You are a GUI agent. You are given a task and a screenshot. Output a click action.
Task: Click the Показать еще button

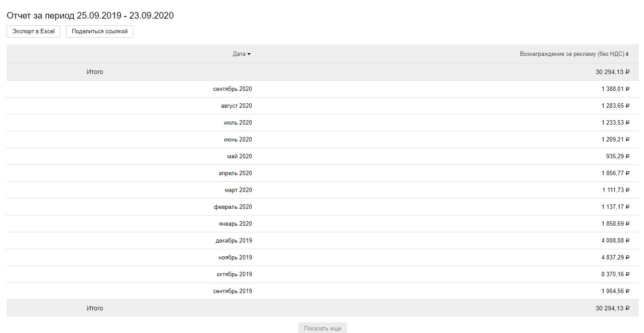323,329
